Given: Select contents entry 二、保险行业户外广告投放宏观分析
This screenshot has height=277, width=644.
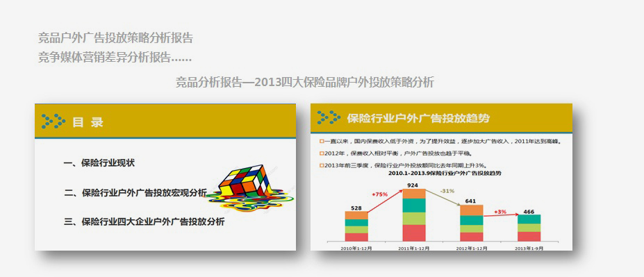Looking at the screenshot, I should coord(135,192).
